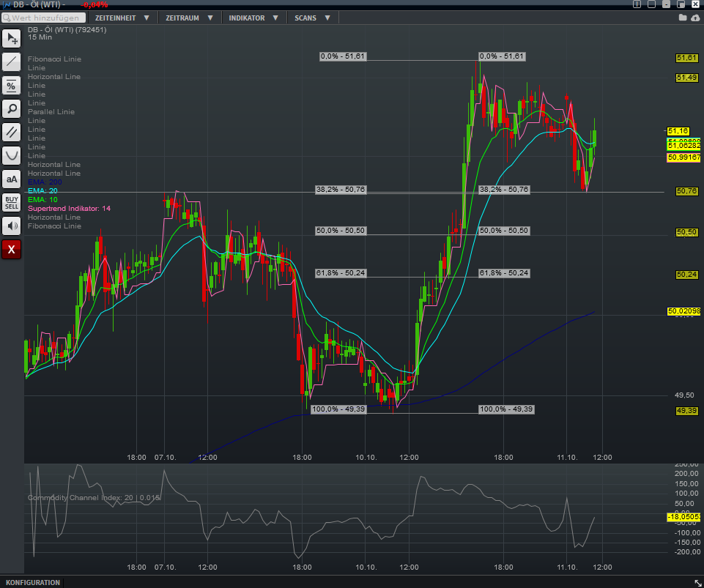Click the DB - Öl (WTI) (792451) chart title

tap(67, 29)
